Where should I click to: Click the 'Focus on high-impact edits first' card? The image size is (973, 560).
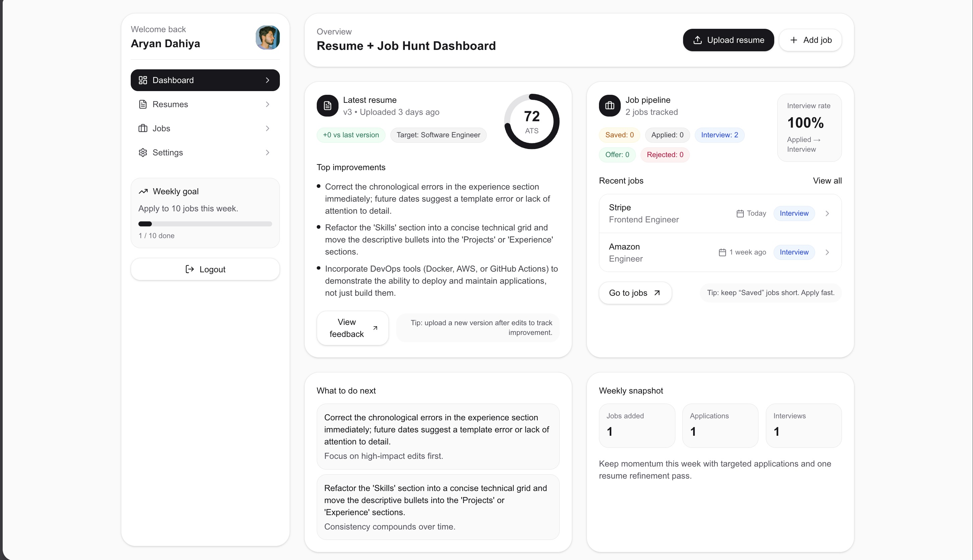[x=438, y=436]
